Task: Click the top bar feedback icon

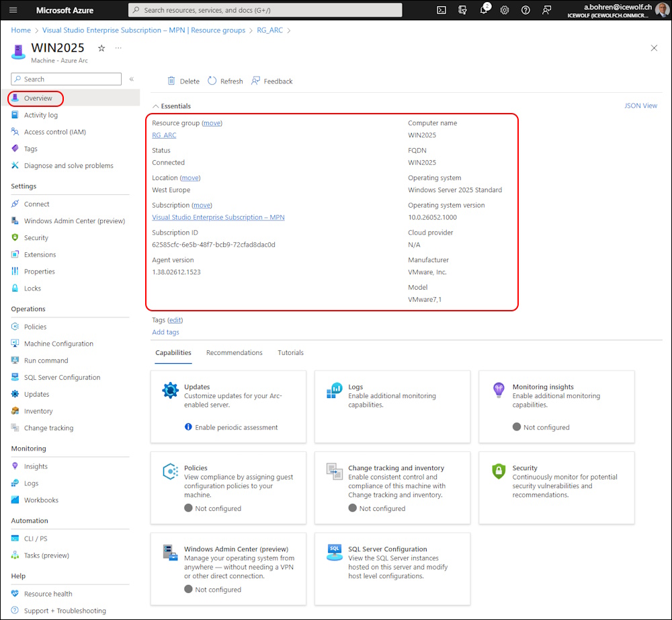Action: point(546,10)
